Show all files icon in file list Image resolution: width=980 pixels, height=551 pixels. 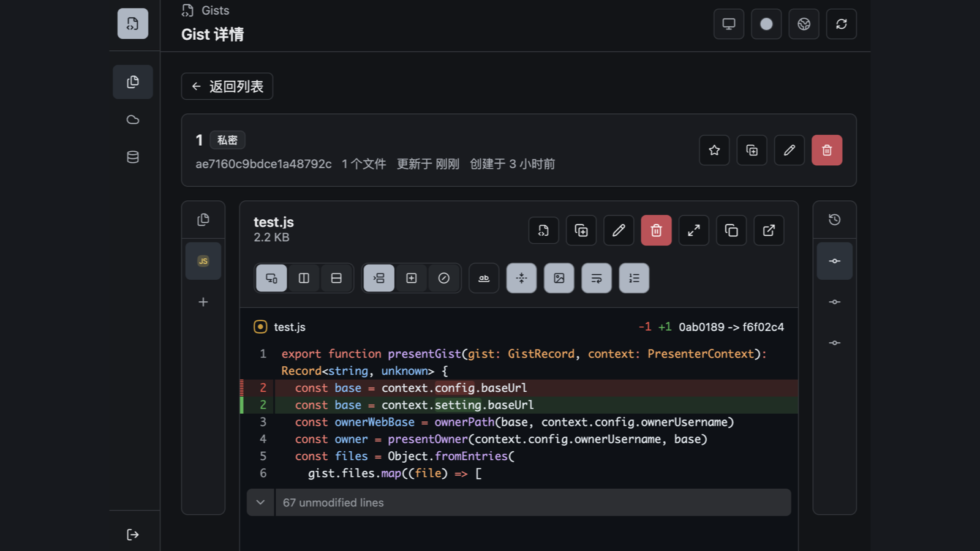pos(203,220)
